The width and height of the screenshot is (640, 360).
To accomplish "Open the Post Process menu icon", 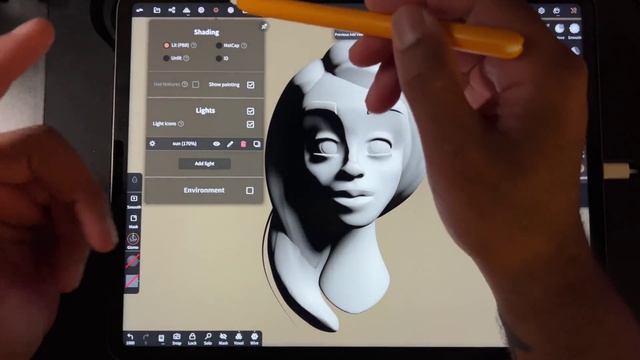I will pyautogui.click(x=231, y=10).
